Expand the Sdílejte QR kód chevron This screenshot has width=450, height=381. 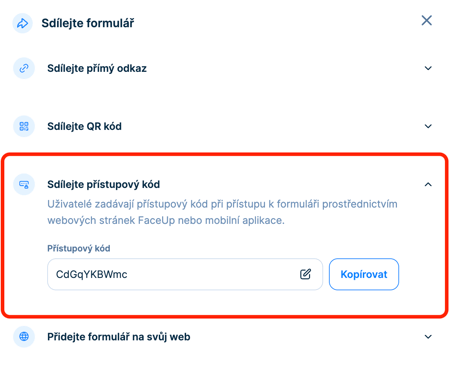(428, 126)
